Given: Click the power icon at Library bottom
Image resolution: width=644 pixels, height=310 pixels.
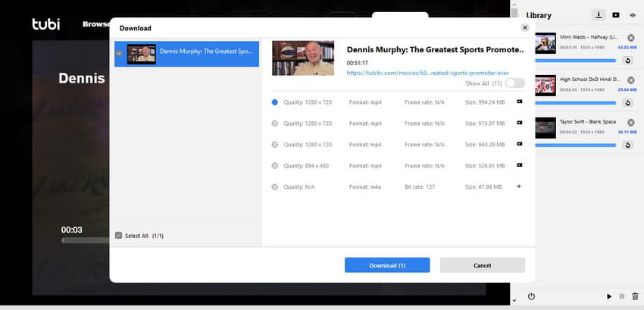Looking at the screenshot, I should (x=531, y=296).
